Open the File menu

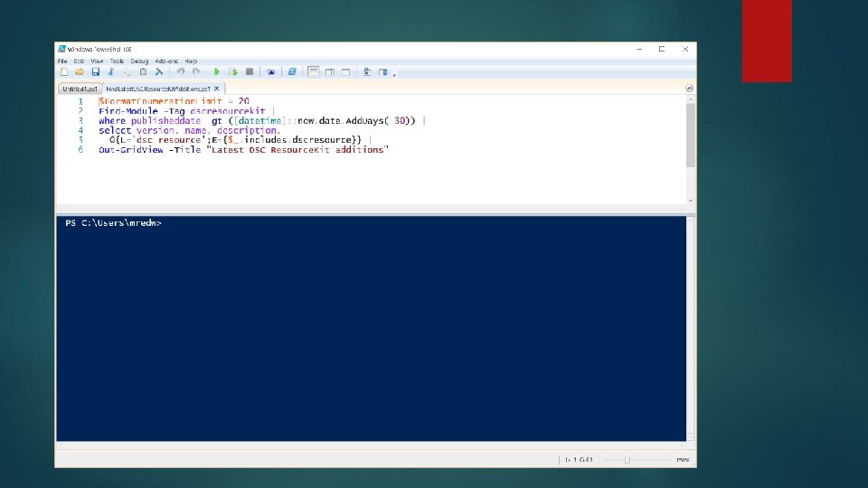(62, 61)
